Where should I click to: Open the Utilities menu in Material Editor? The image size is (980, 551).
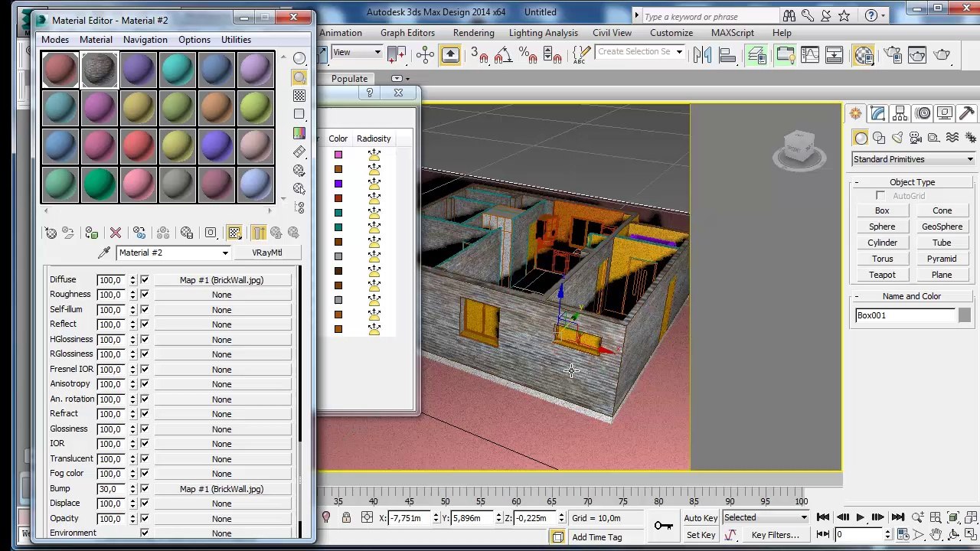click(236, 40)
